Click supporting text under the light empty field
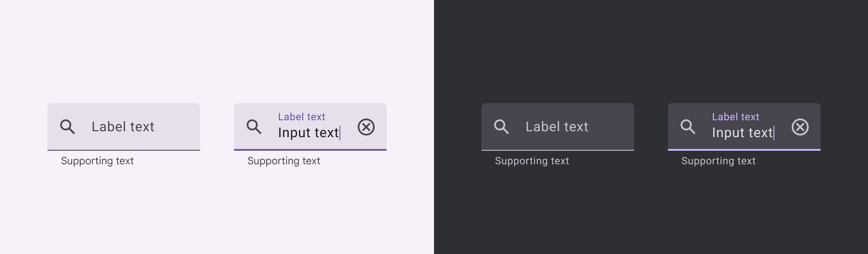 point(97,161)
